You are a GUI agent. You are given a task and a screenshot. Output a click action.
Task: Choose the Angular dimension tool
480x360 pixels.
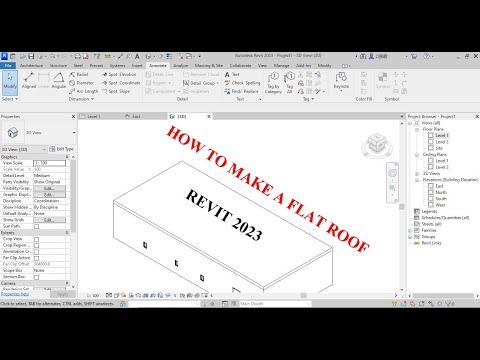coord(59,81)
